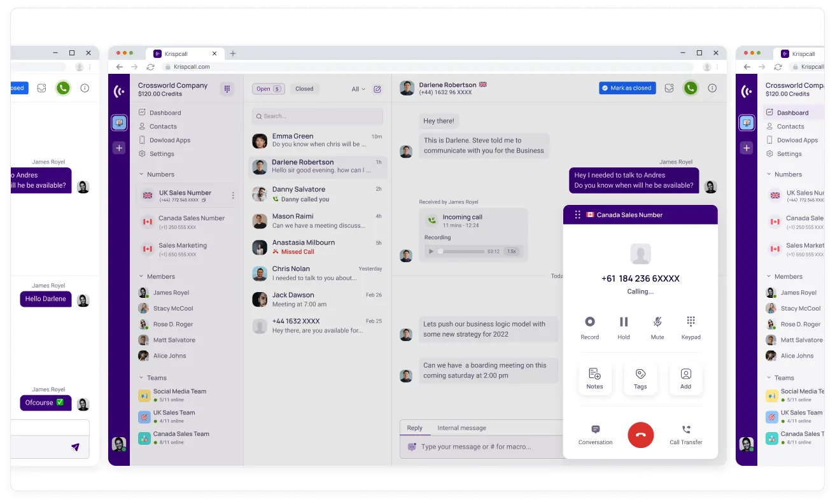Click the dialpad icon beside Crossworld Company
835x504 pixels.
click(227, 89)
